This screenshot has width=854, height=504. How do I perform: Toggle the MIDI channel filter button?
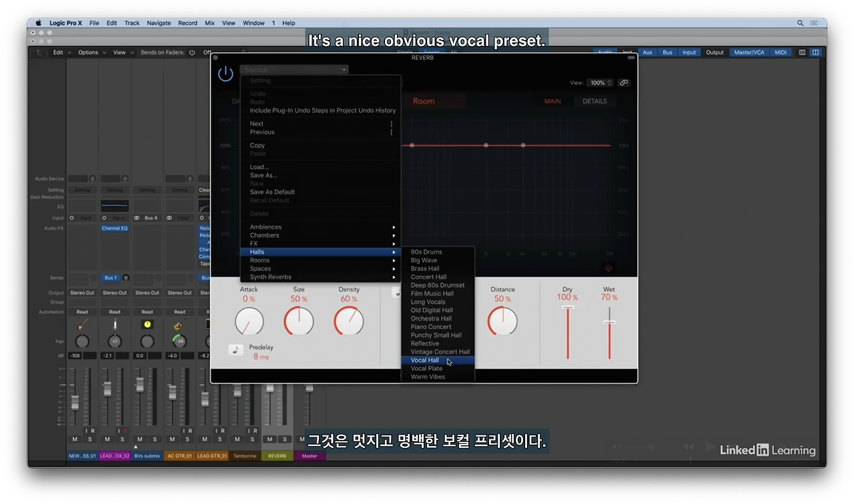(780, 52)
